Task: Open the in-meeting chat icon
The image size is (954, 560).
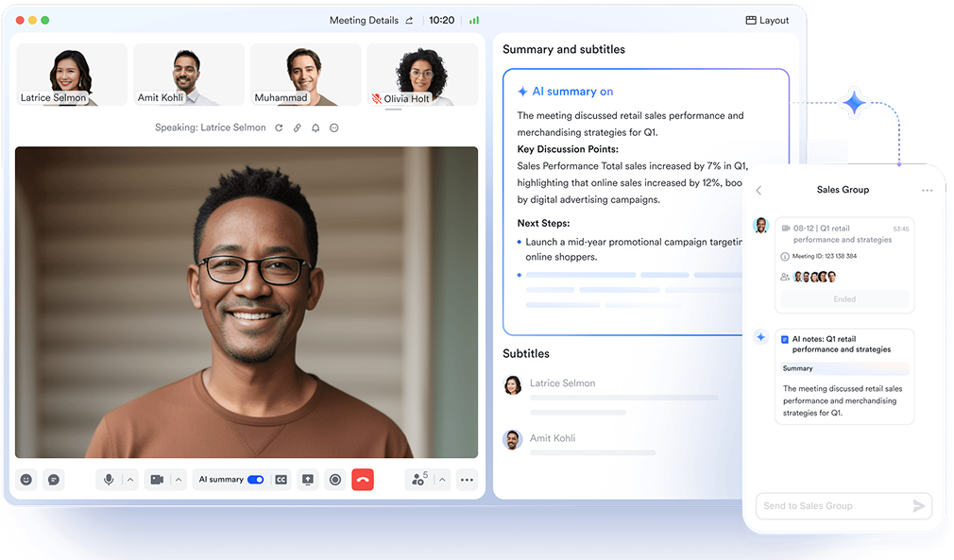Action: (54, 480)
